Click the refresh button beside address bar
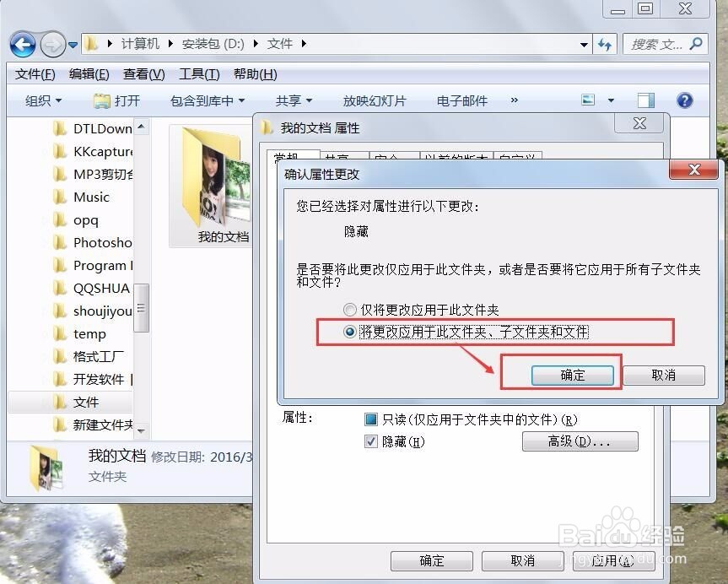 (605, 45)
